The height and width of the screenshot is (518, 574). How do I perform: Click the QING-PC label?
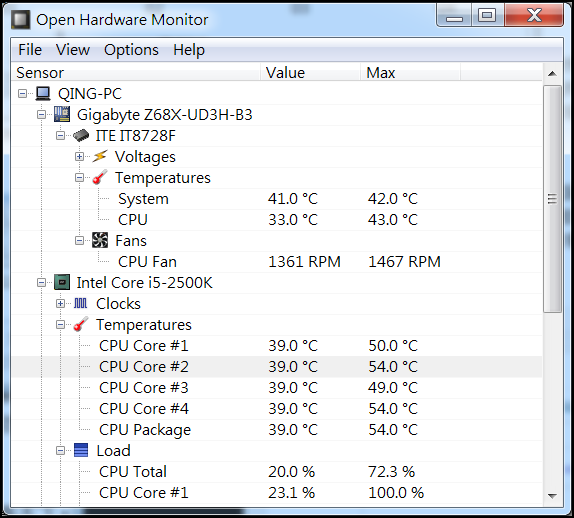coord(90,94)
